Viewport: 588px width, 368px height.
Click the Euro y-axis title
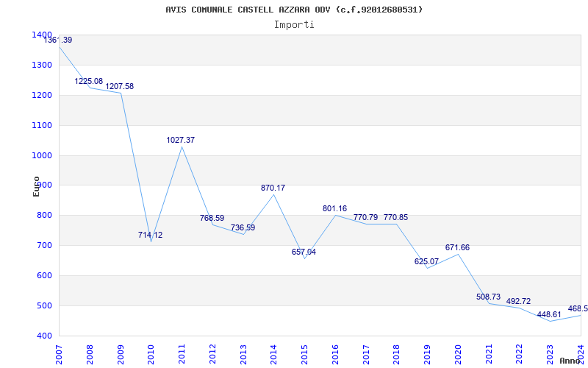coord(36,186)
